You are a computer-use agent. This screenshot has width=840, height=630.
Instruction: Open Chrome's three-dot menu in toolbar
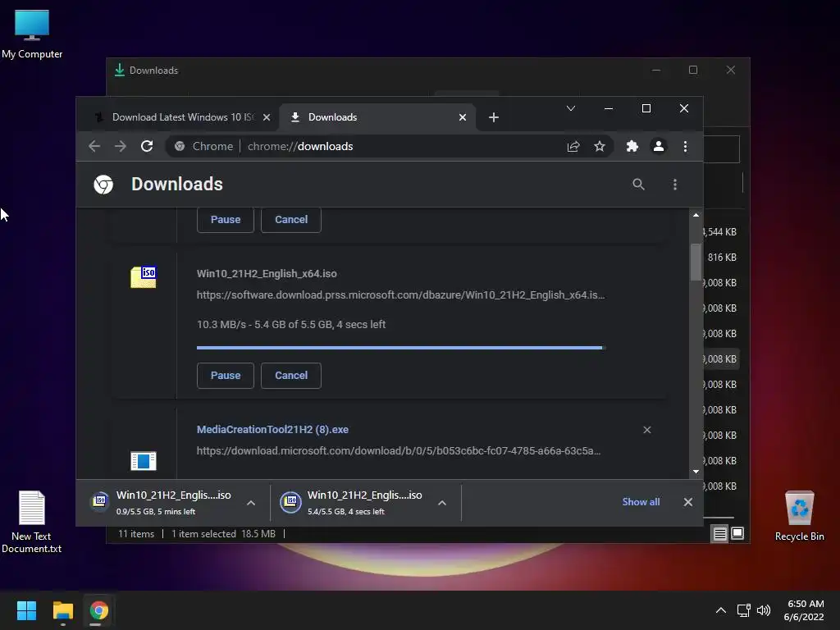685,146
